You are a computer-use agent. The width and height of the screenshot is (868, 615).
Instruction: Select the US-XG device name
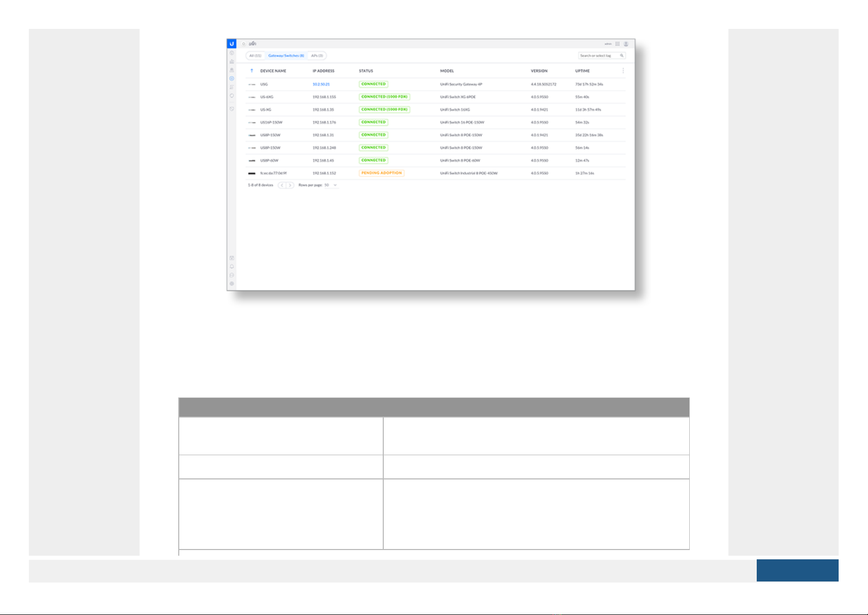266,110
